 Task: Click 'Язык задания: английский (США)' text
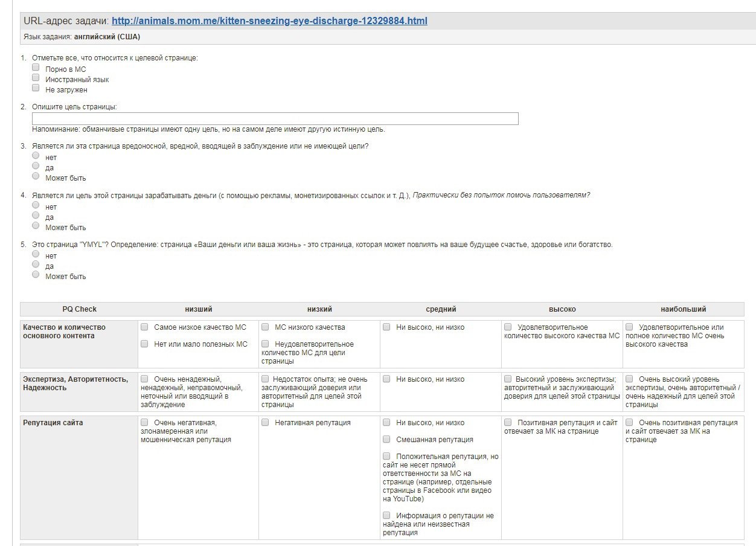(82, 37)
